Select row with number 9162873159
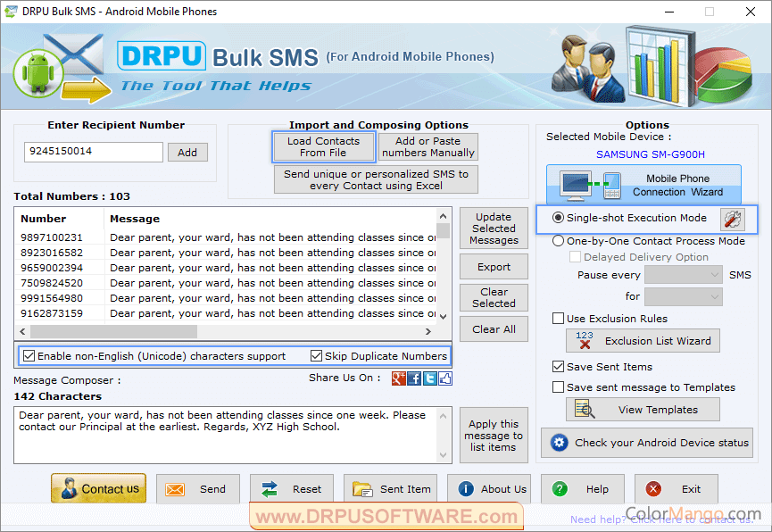772x532 pixels. (226, 314)
